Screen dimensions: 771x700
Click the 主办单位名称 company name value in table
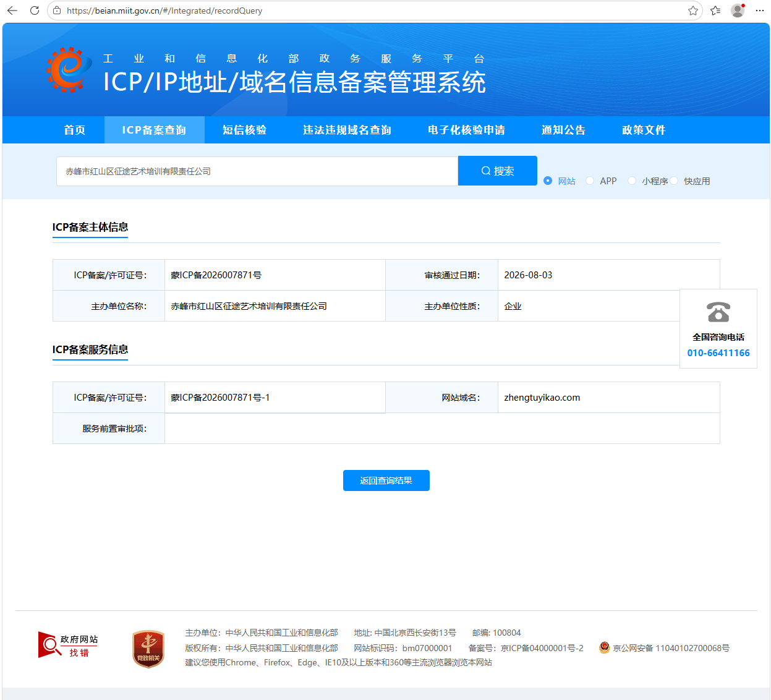tap(249, 306)
